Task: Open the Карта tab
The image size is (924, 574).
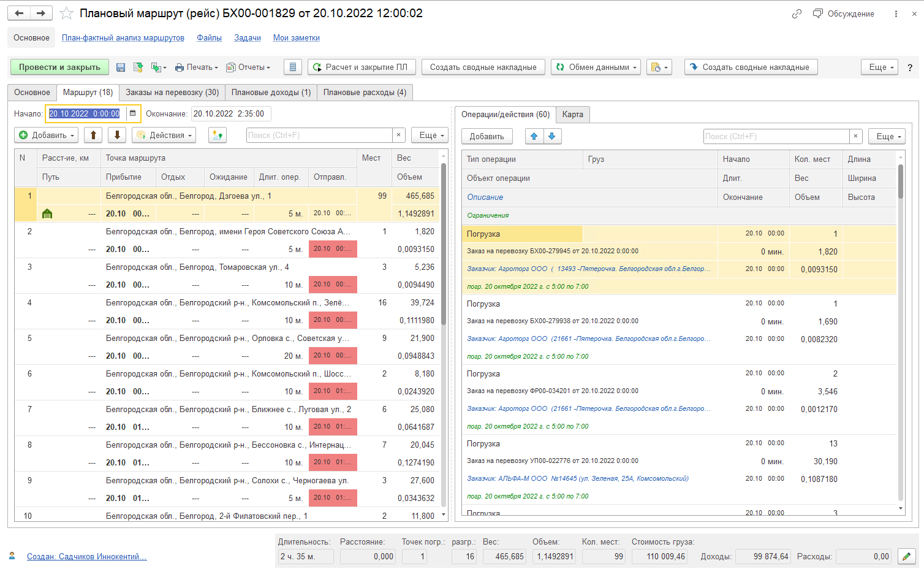Action: 573,114
